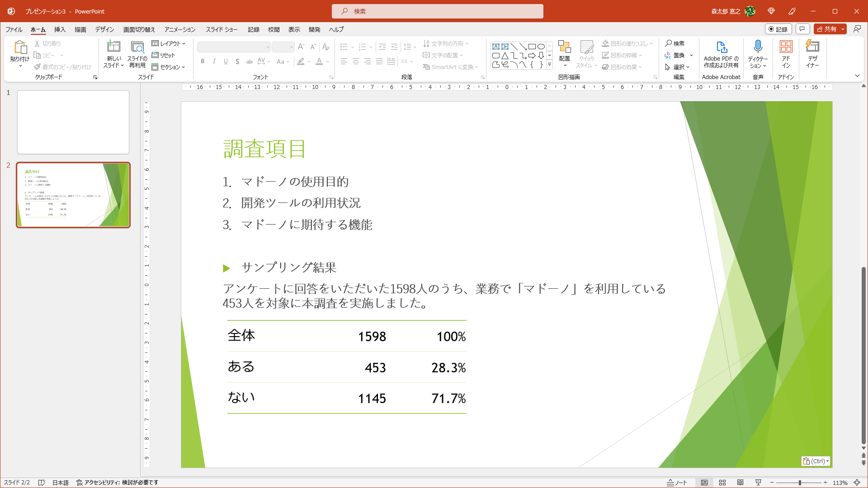Start slideshow from the status bar icon
This screenshot has width=868, height=488.
pos(759,482)
